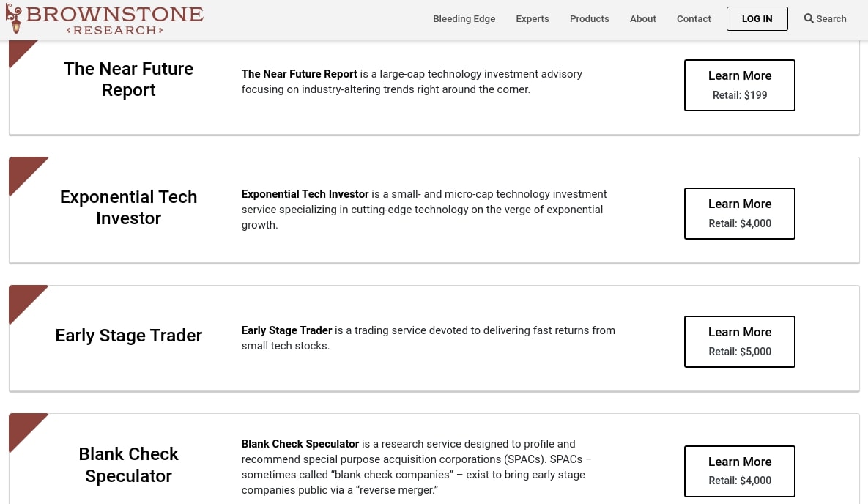Click the Exponential Tech Investor heading
Screen dimensions: 868x504
tap(129, 207)
